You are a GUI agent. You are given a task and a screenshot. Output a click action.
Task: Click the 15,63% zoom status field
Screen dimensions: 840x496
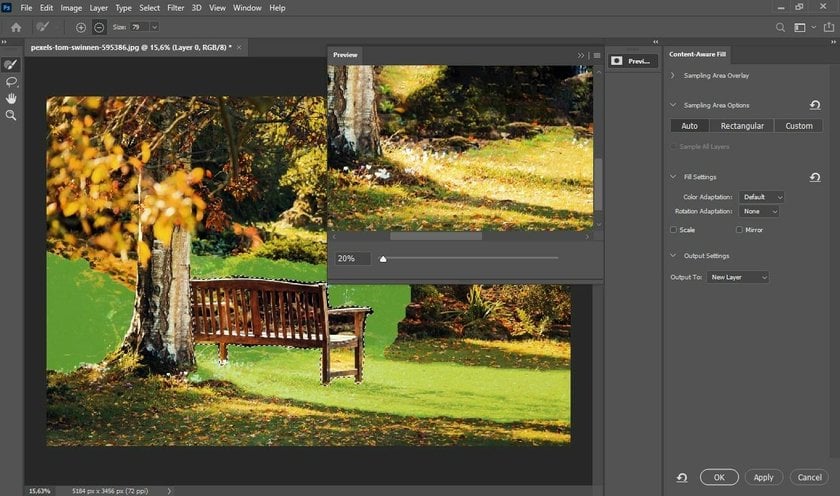(40, 491)
